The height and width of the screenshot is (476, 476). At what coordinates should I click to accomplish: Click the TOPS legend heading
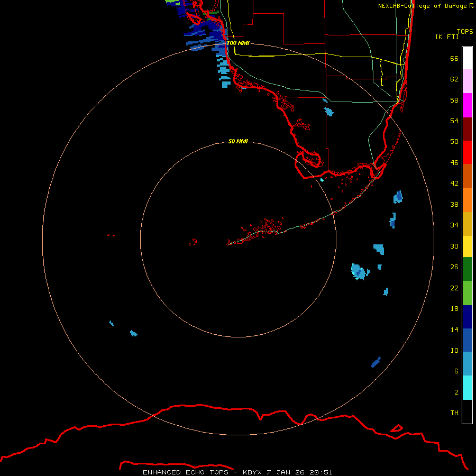(x=465, y=31)
